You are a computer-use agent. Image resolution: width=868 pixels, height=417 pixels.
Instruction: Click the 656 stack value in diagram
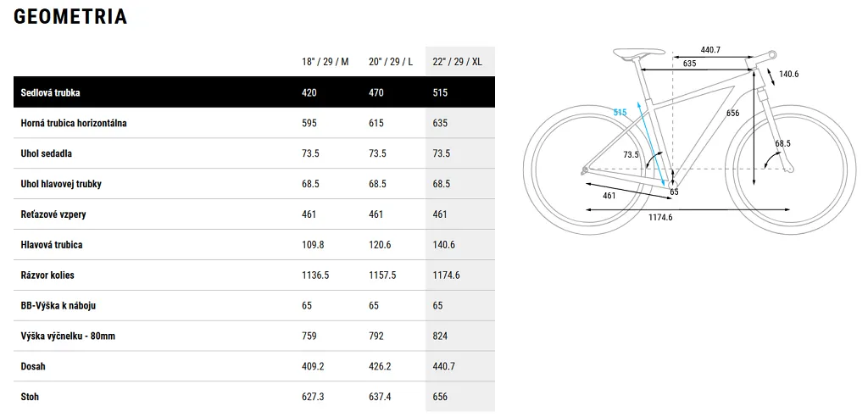coord(733,113)
